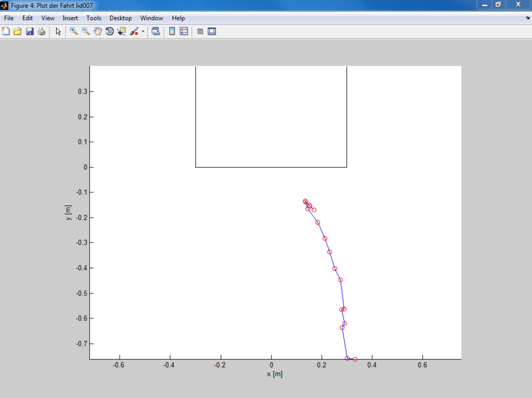
Task: Toggle the Edit Plot arrow tool
Action: 58,31
